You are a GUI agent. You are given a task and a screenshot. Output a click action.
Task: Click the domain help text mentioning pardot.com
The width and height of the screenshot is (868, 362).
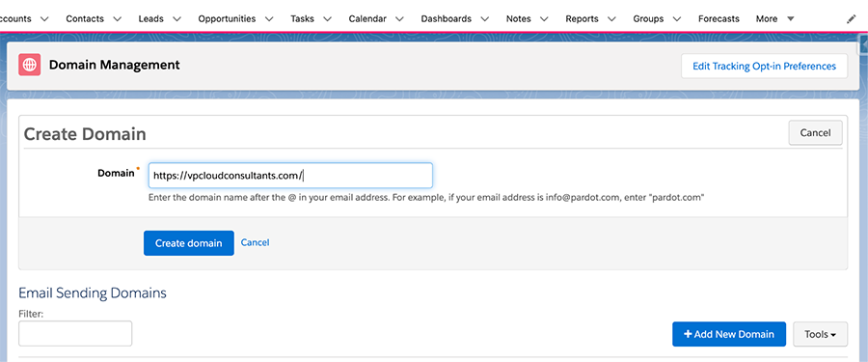pyautogui.click(x=426, y=197)
